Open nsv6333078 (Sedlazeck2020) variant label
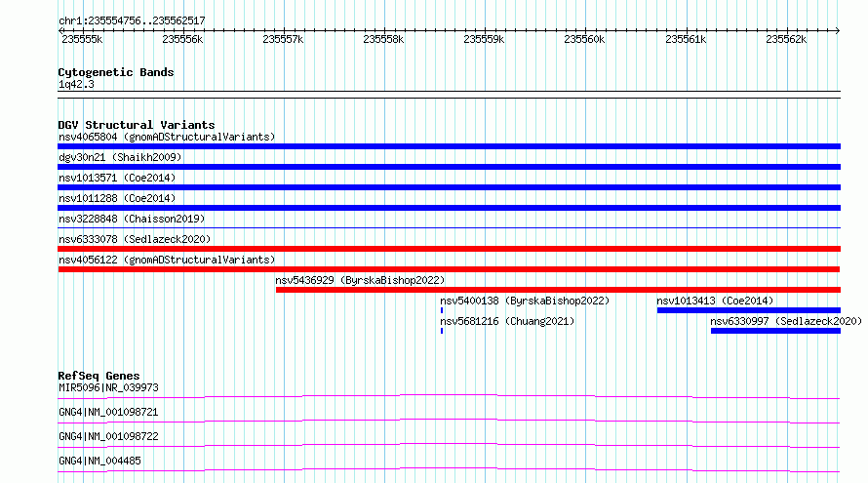Screen dimensions: 868x483 (x=135, y=239)
